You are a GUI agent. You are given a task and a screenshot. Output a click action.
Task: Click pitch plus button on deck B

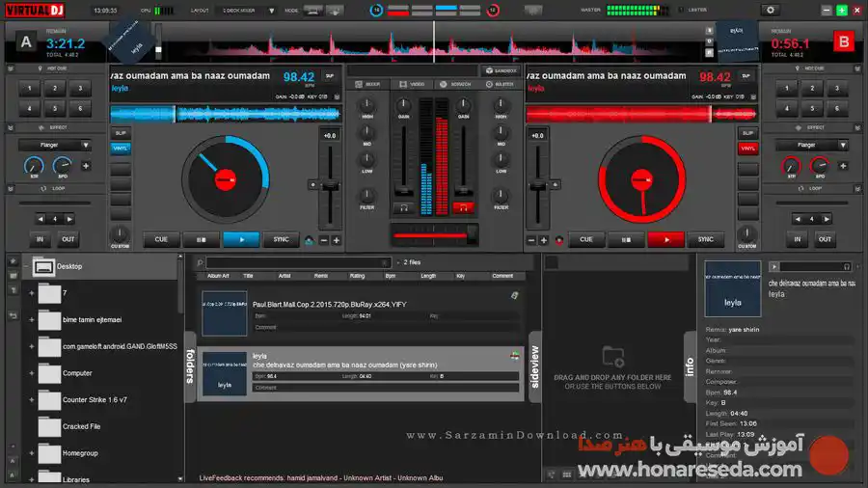click(x=544, y=240)
